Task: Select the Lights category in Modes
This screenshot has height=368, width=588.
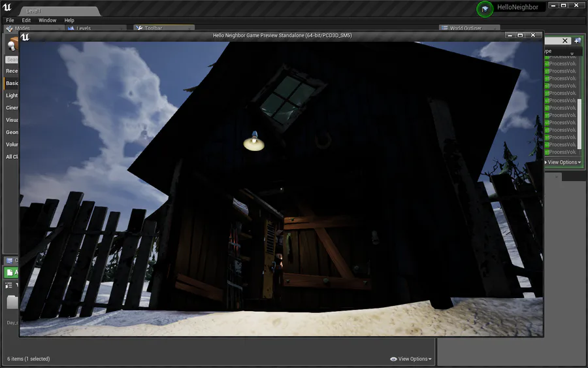Action: (x=11, y=95)
